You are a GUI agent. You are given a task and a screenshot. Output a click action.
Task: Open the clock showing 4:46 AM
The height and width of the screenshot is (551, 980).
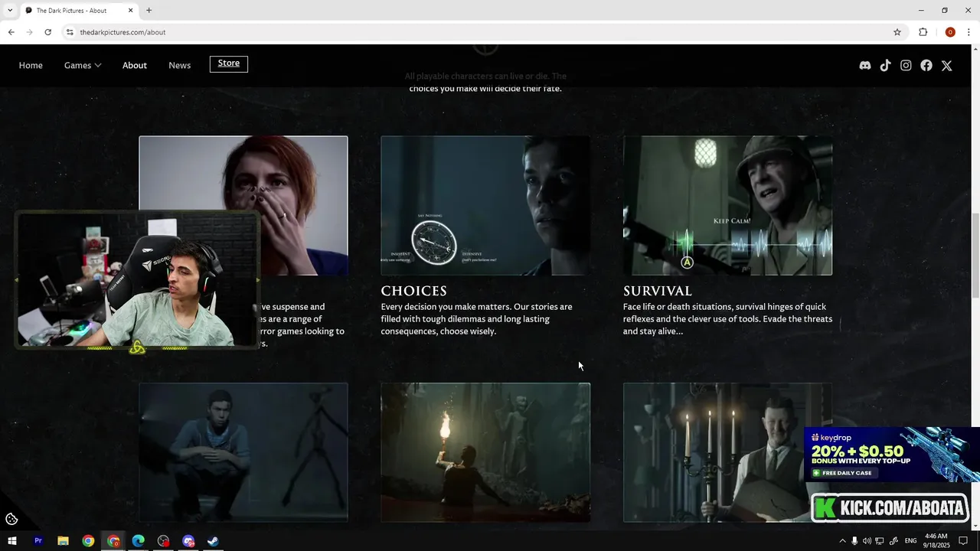936,541
